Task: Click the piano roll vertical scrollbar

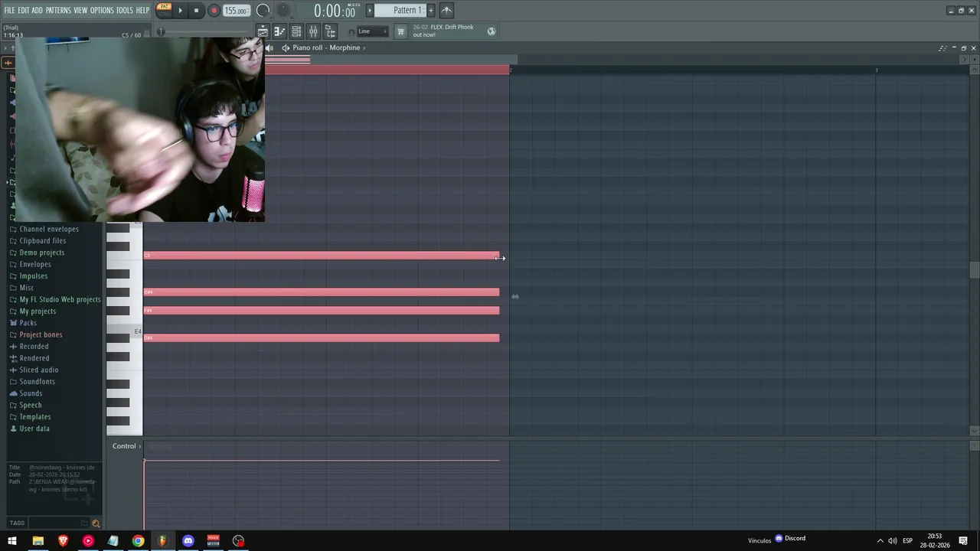Action: tap(974, 270)
